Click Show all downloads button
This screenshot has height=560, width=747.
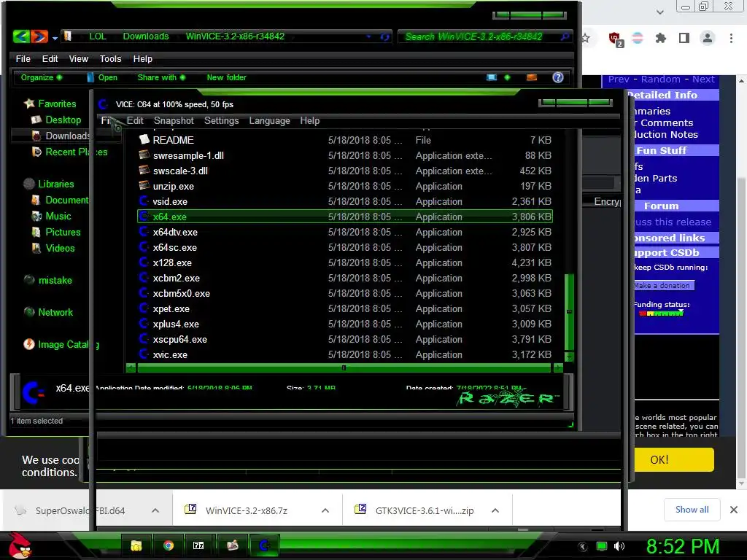[692, 510]
